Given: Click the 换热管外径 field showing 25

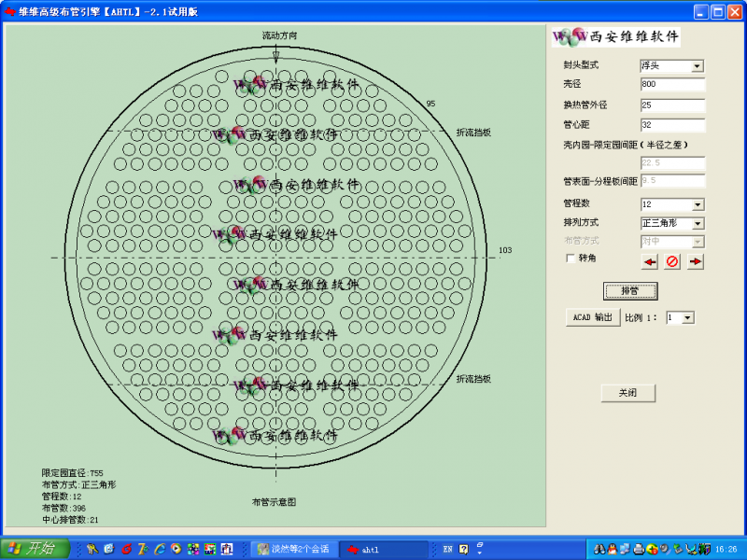Looking at the screenshot, I should click(x=672, y=105).
